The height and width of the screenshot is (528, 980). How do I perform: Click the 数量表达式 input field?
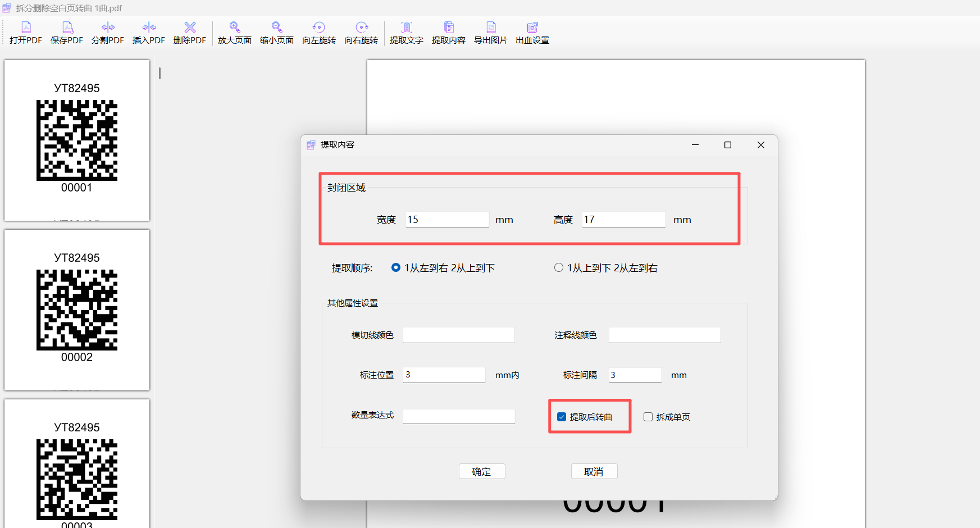pyautogui.click(x=459, y=416)
